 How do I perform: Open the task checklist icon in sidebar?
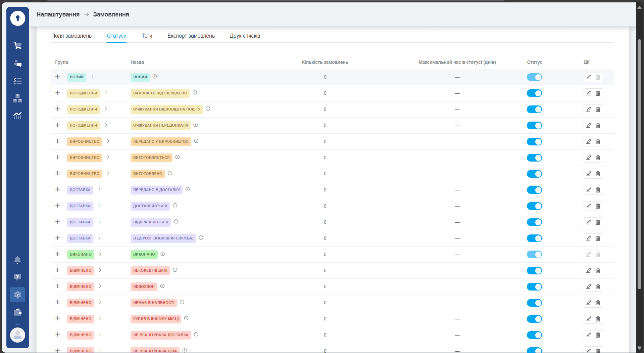pos(17,81)
